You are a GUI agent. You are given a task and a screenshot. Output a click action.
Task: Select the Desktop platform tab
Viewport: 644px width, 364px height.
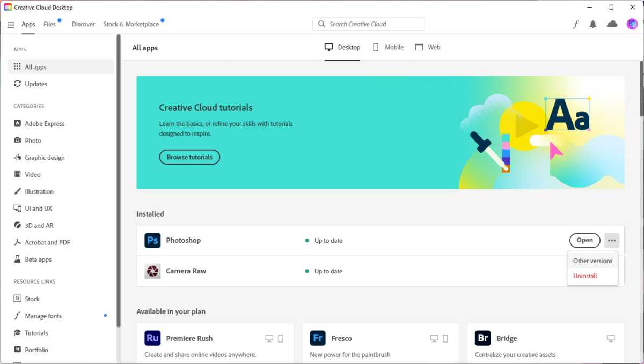[342, 47]
